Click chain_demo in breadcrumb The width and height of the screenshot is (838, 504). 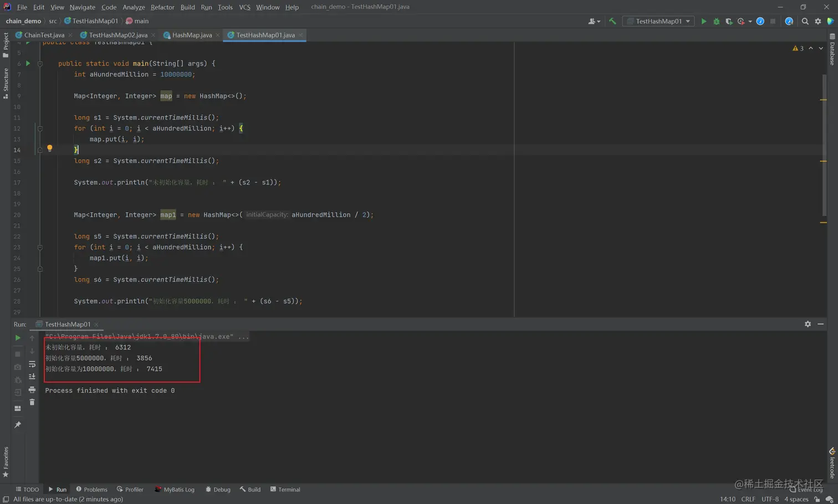coord(23,21)
